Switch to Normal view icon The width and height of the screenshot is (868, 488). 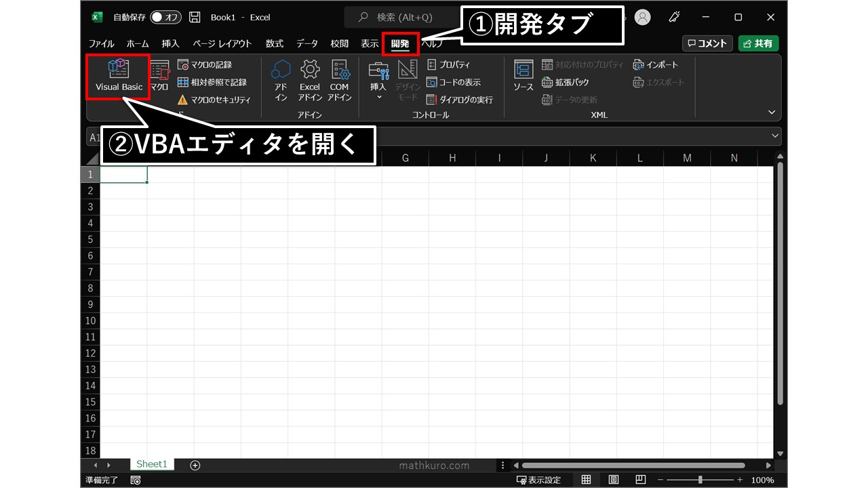click(x=587, y=480)
